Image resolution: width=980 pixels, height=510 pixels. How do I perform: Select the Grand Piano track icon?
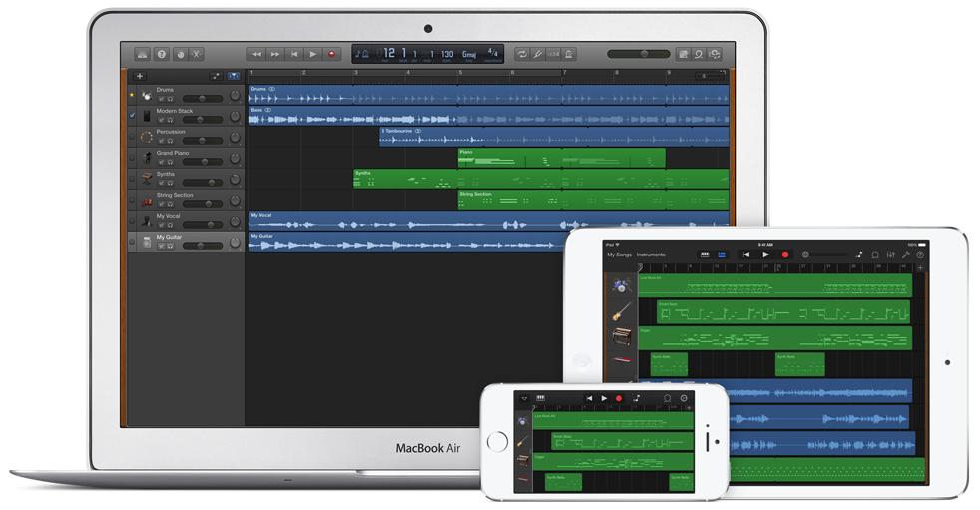coord(147,158)
